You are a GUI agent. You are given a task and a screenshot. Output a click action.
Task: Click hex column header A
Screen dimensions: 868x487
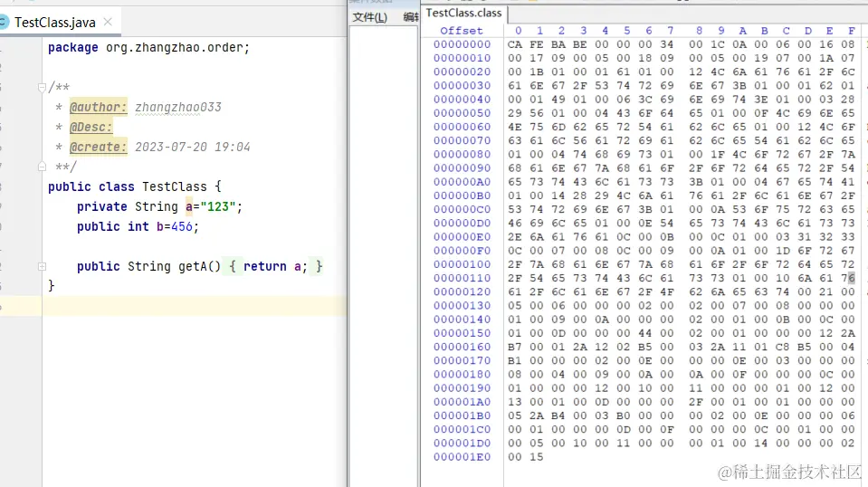[742, 31]
